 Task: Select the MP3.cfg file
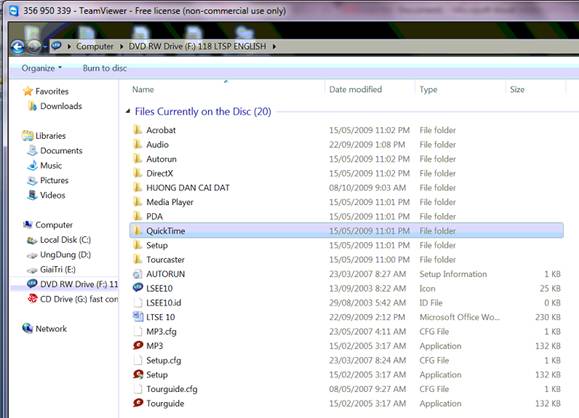161,331
